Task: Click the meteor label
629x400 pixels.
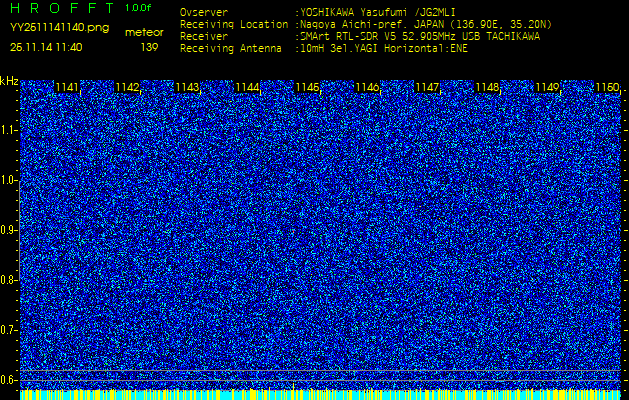Action: (144, 33)
